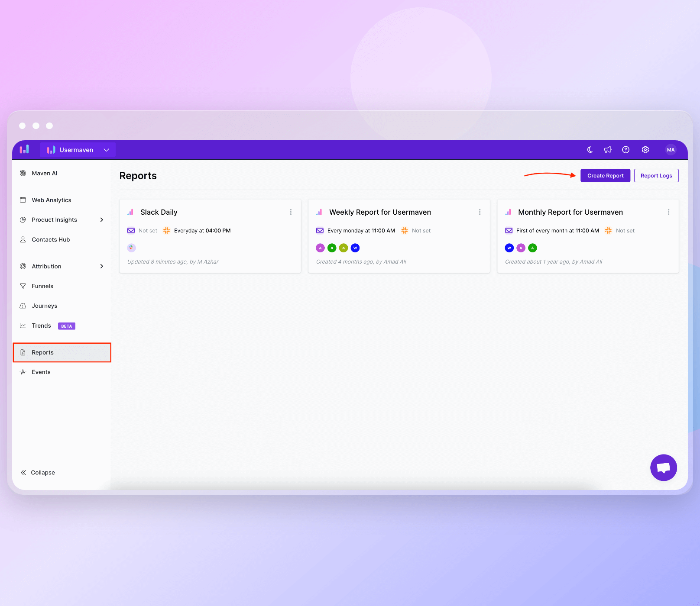
Task: Click blue W avatar on Weekly Report
Action: point(355,248)
